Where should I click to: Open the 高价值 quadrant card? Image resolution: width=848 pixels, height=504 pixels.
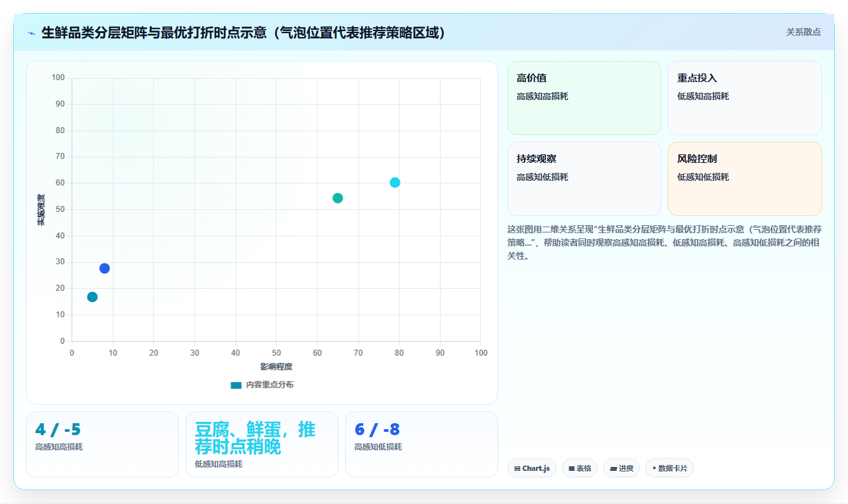click(x=584, y=98)
